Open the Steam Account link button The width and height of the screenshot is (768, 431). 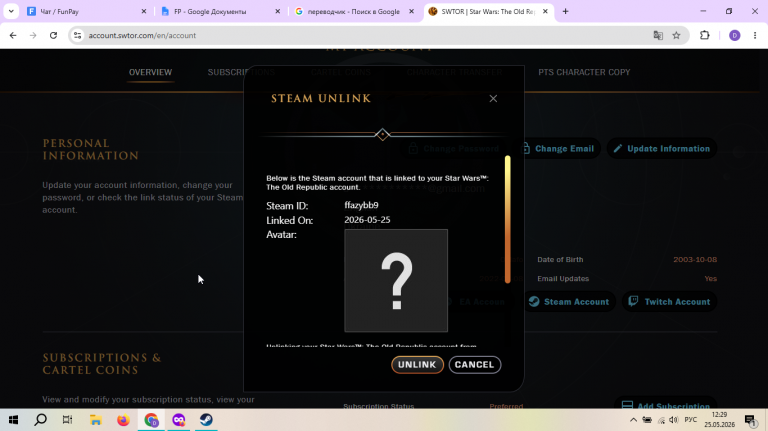pos(569,302)
